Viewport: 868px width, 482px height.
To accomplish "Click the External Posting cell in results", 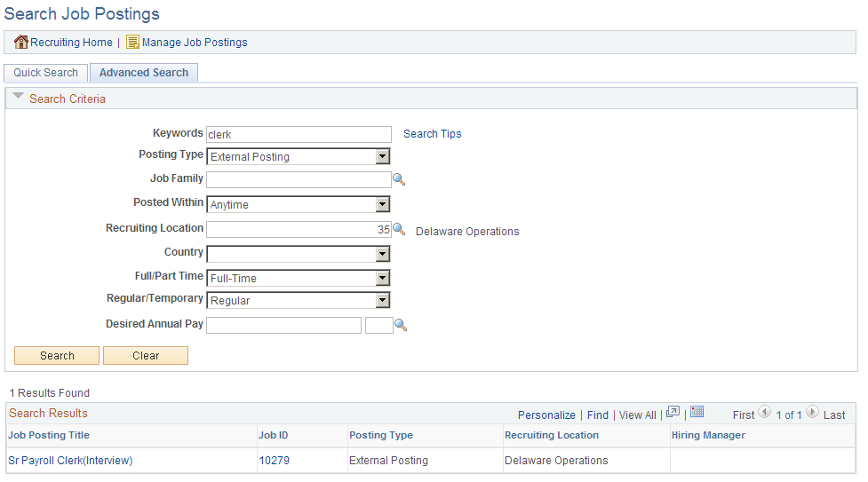I will (388, 461).
